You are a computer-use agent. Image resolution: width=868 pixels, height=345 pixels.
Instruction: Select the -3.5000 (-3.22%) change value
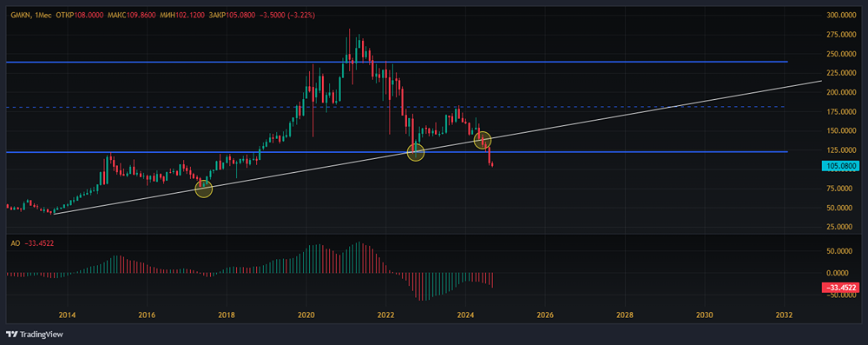click(286, 15)
